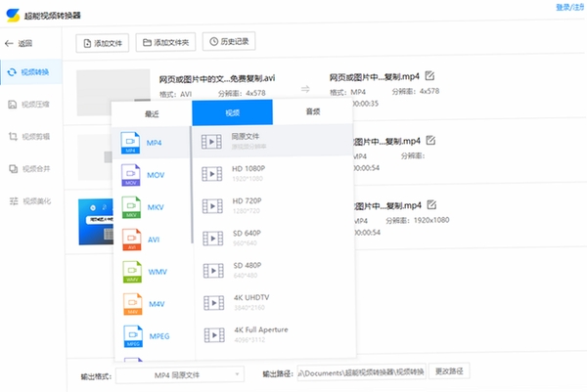Choose 4K Full Aperture film icon
The width and height of the screenshot is (587, 392).
pos(214,335)
